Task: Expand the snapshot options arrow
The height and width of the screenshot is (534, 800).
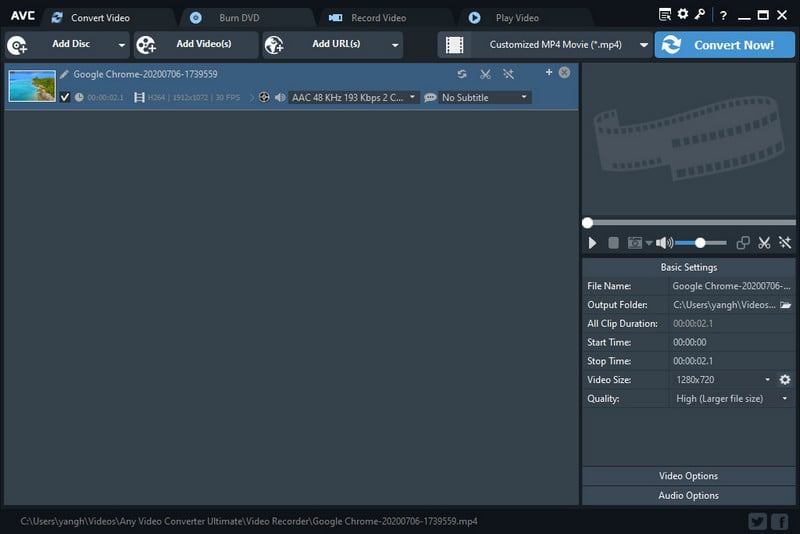Action: (648, 243)
